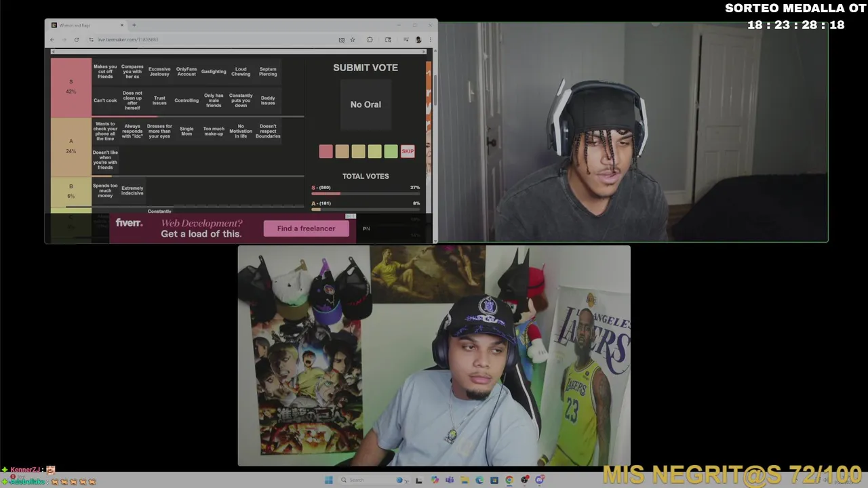868x488 pixels.
Task: Click Find a freelancer ad button
Action: [x=306, y=228]
